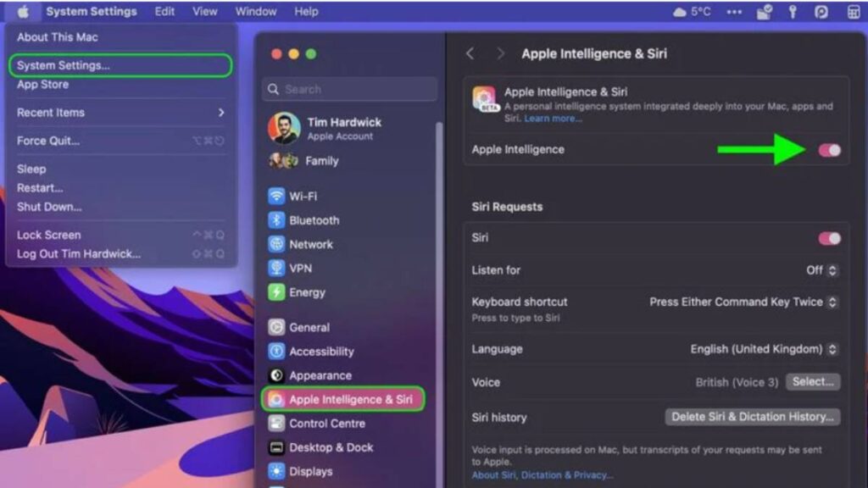The height and width of the screenshot is (488, 868).
Task: Click the Control Centre grid icon in menu bar
Action: click(853, 12)
